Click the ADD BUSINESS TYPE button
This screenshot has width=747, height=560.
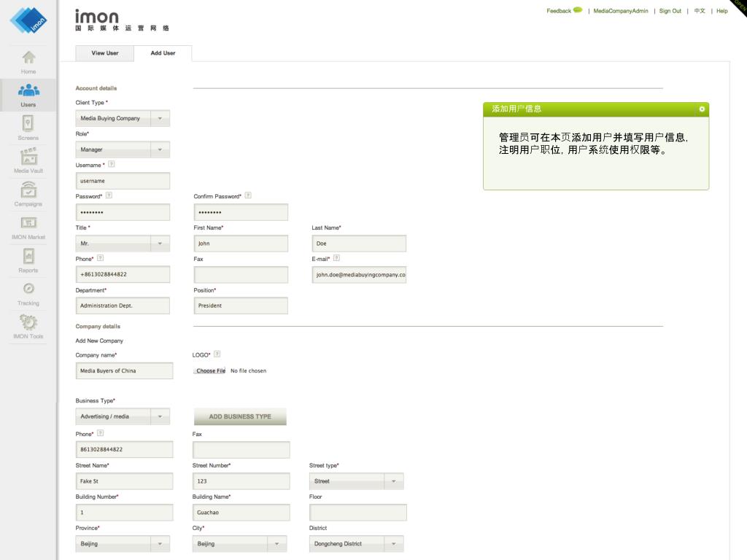(x=240, y=416)
